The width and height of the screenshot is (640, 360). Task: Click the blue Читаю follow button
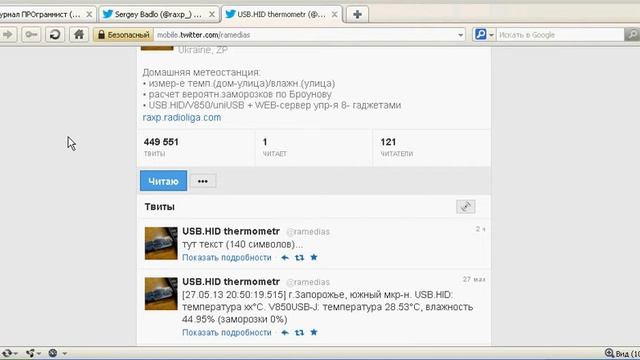click(x=163, y=181)
